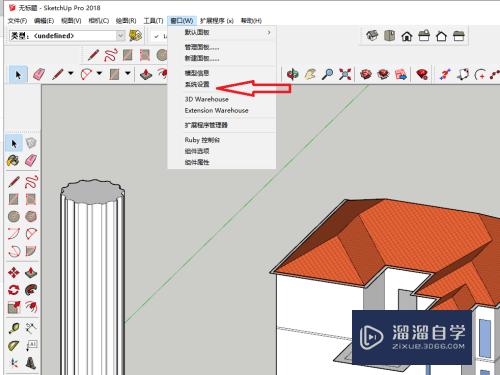Open the 绘图(R) menu
Image resolution: width=500 pixels, height=375 pixels.
(126, 21)
